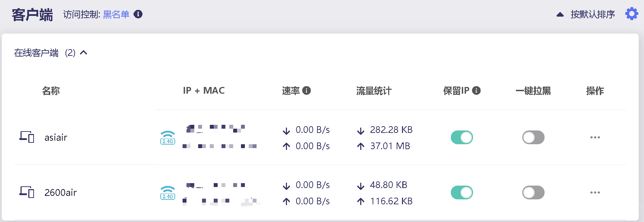
Task: Click the info icon next to 速率
Action: click(307, 90)
